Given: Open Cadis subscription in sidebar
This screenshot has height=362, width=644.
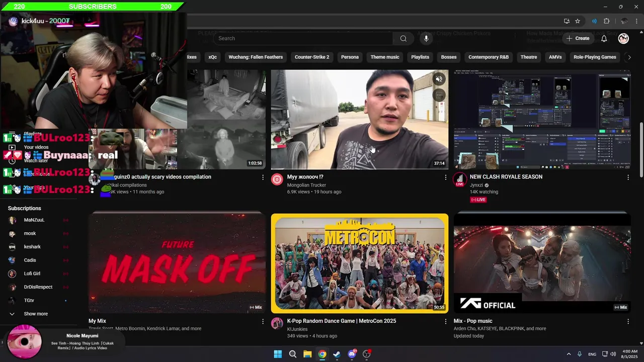Looking at the screenshot, I should click(x=39, y=260).
